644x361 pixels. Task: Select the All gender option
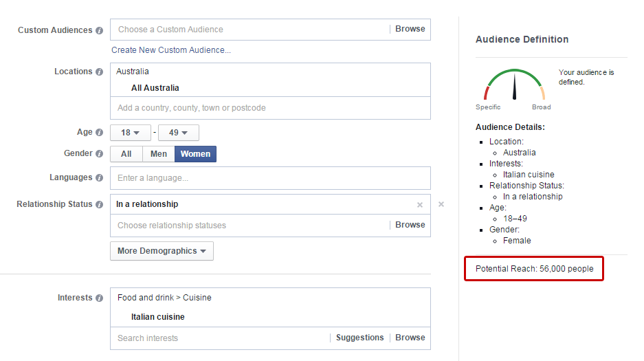point(126,154)
